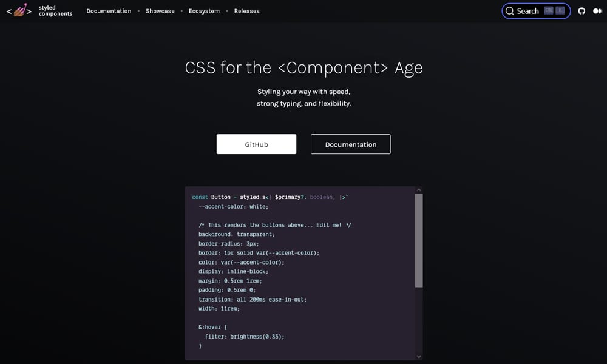This screenshot has width=607, height=364.
Task: Open the Ecosystem navigation item
Action: [204, 10]
